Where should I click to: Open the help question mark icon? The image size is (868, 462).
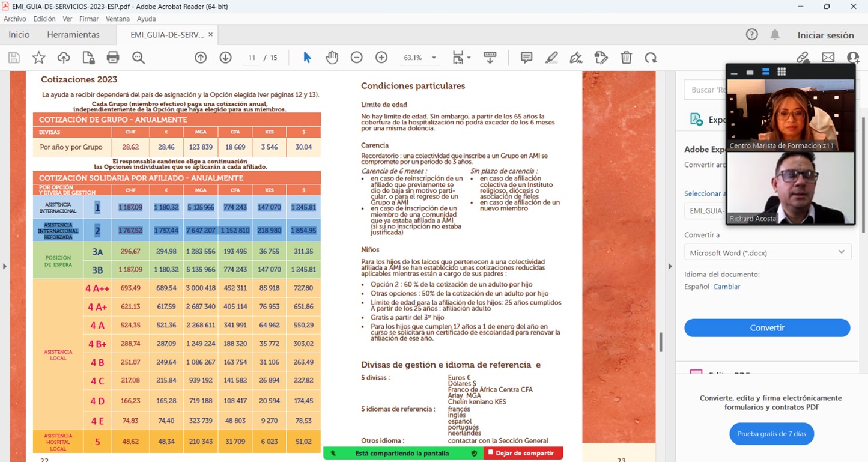point(751,35)
